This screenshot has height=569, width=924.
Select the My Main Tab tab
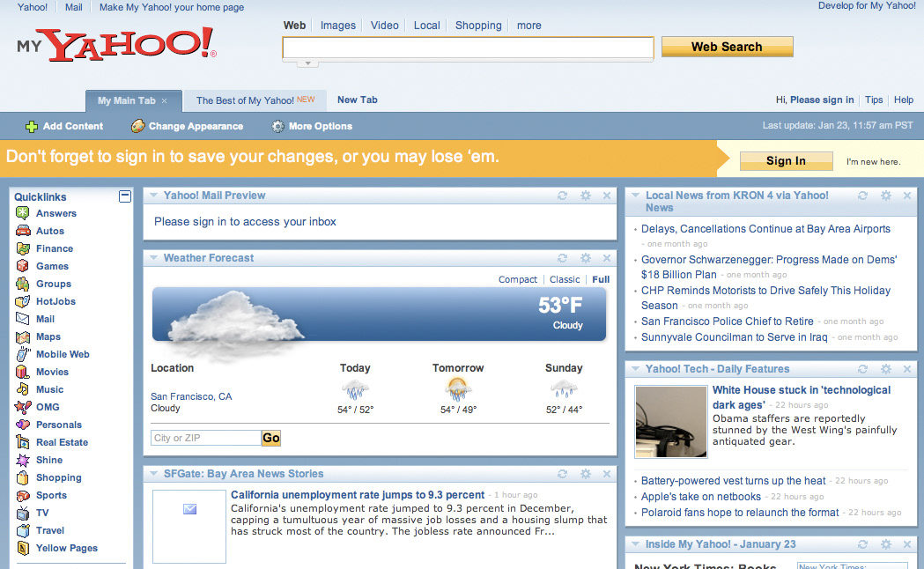tap(127, 100)
